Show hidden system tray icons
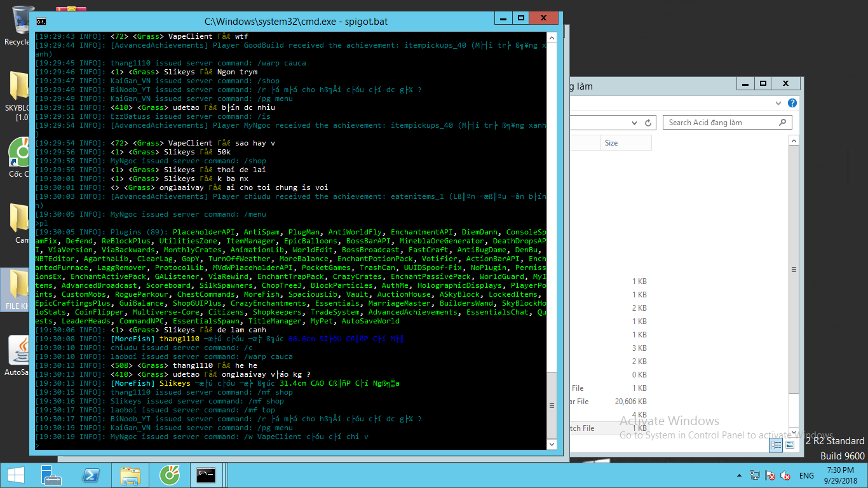This screenshot has height=488, width=868. (x=739, y=475)
